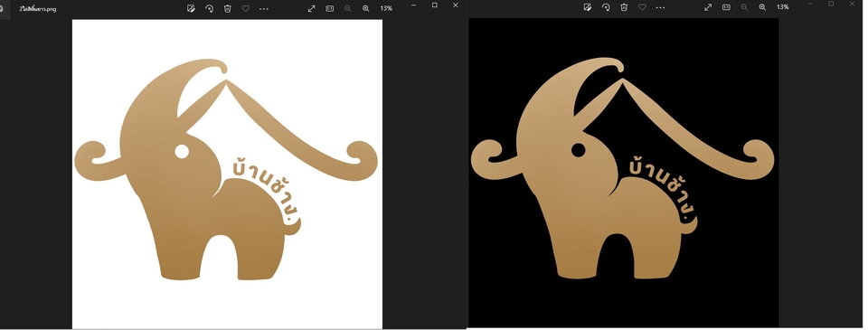Maximize the right Photos window
The height and width of the screenshot is (330, 868).
(831, 4)
